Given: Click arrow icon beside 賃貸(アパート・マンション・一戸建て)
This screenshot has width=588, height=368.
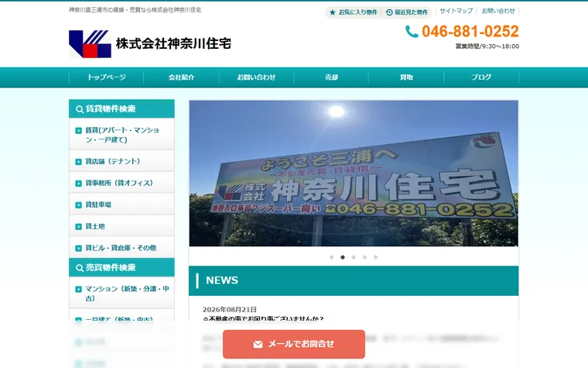Looking at the screenshot, I should coord(78,130).
